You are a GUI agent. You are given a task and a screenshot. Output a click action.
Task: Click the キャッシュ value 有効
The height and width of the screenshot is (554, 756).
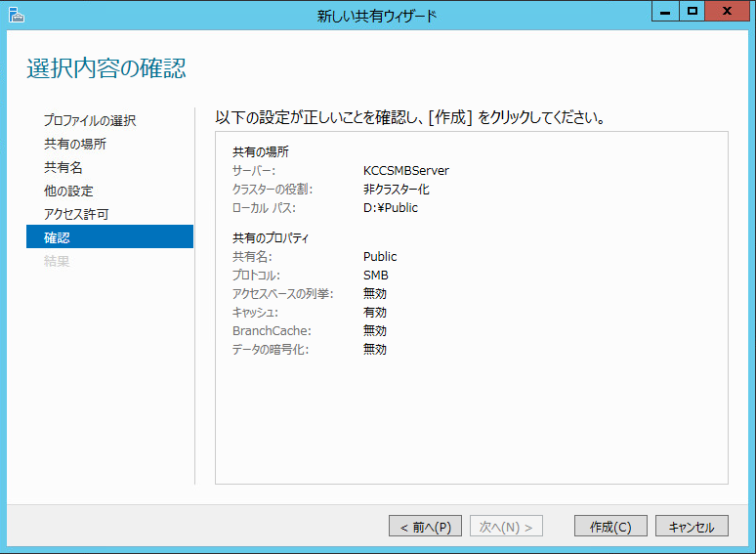(375, 313)
